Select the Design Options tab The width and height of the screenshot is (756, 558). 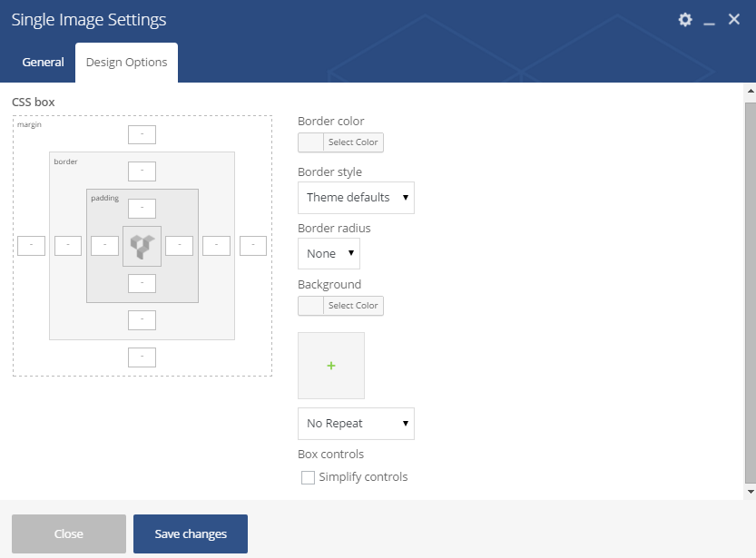click(127, 63)
